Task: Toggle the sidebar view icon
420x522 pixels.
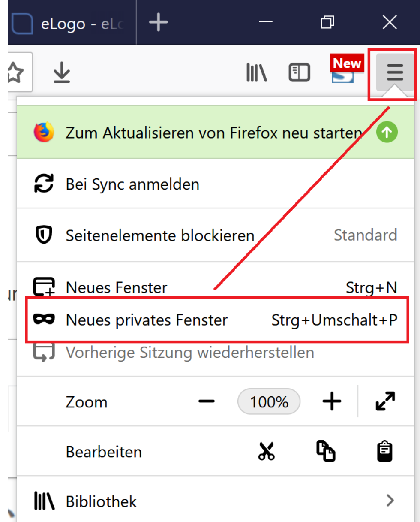Action: (299, 72)
